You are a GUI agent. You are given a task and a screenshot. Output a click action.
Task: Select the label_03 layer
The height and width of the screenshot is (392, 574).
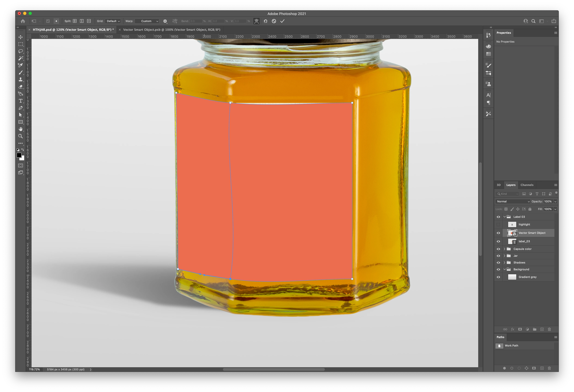524,241
